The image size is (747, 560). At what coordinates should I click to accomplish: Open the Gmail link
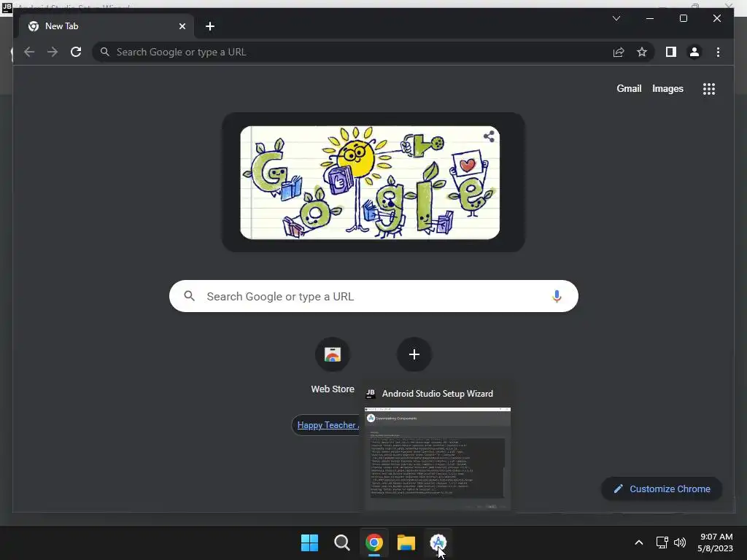tap(629, 88)
